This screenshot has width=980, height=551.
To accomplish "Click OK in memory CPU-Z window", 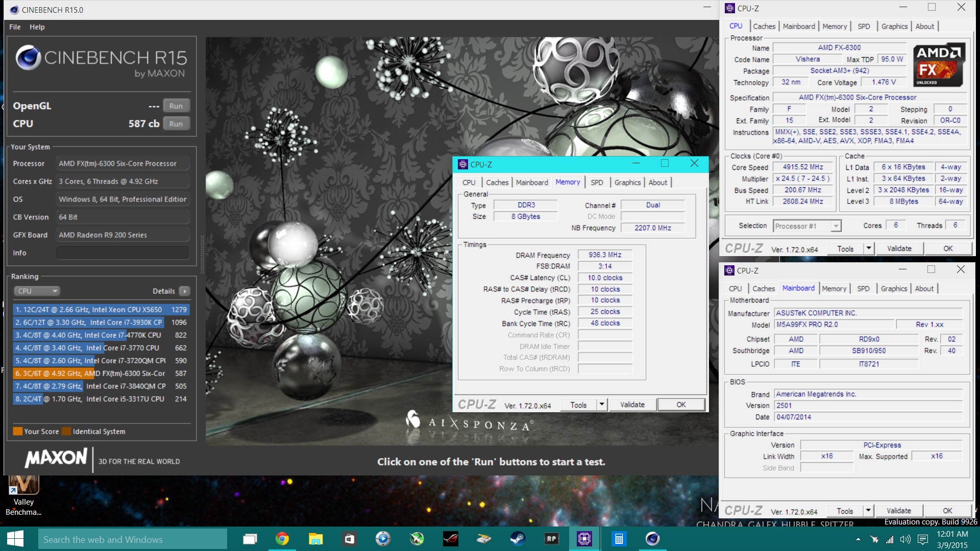I will point(681,405).
